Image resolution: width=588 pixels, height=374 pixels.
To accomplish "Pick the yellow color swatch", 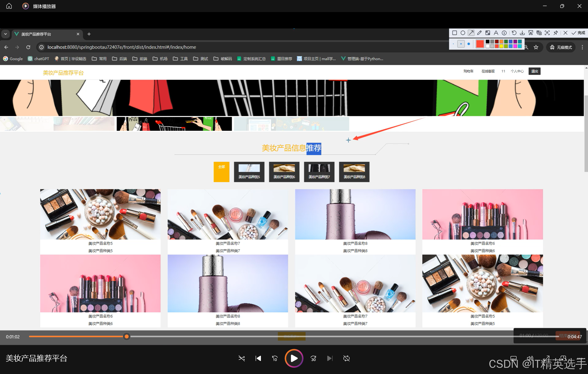I will (501, 46).
